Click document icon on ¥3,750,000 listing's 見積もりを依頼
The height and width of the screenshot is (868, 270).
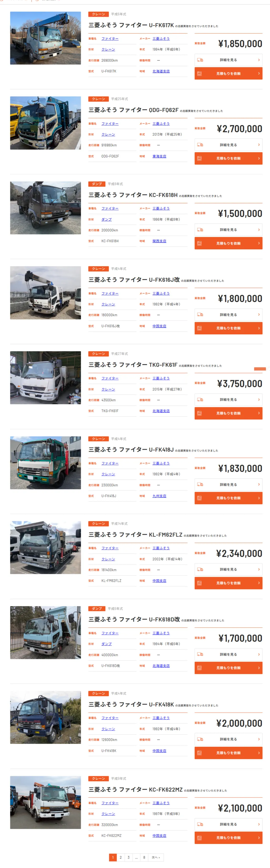click(x=199, y=413)
